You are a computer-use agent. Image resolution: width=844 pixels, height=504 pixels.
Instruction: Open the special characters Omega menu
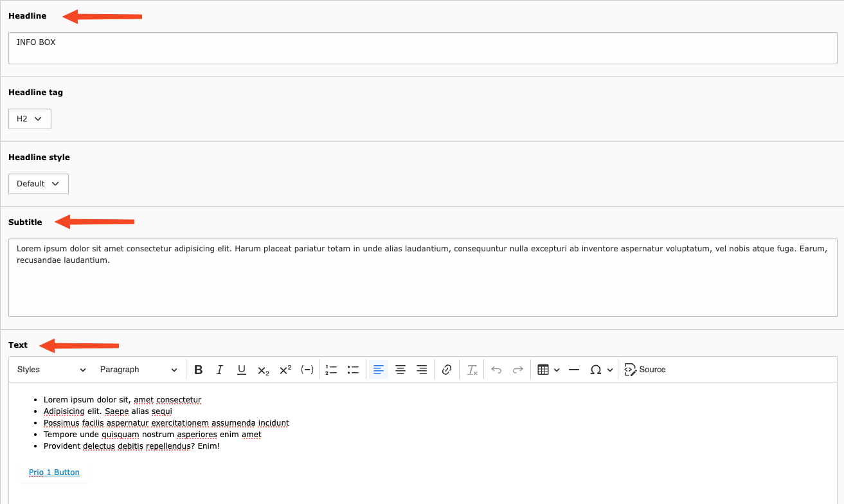click(x=596, y=370)
